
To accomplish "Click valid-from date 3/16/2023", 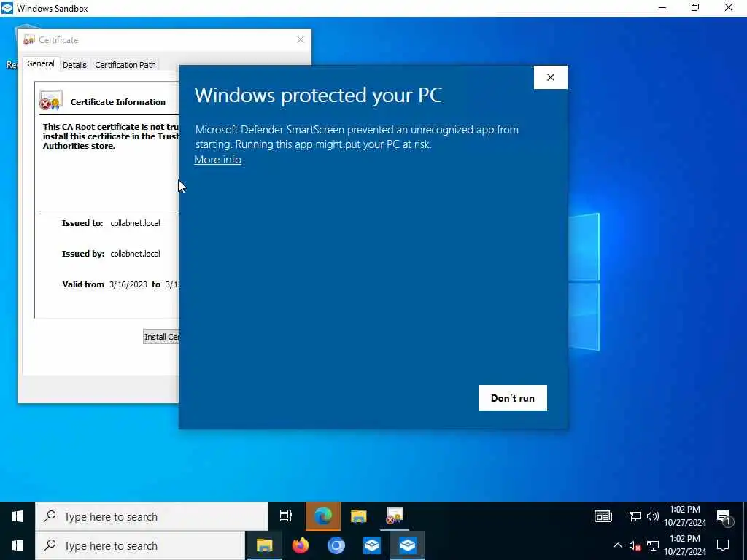I will coord(128,284).
